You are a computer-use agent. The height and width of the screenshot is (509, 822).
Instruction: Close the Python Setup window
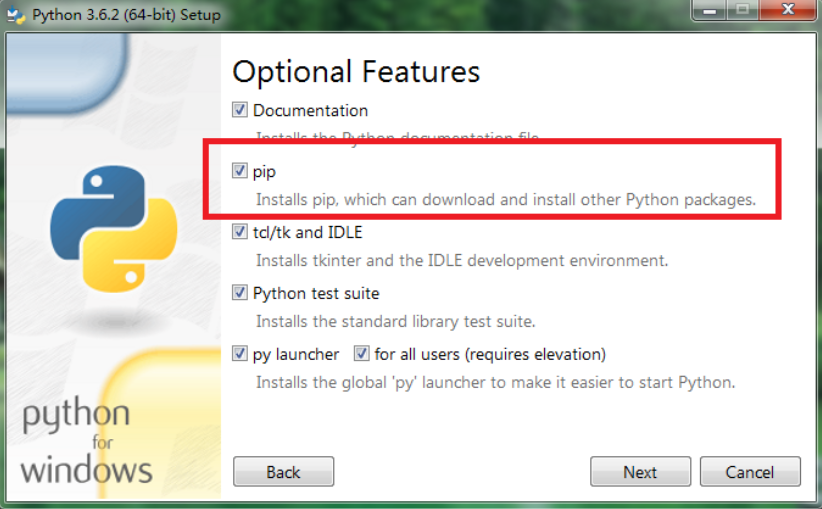tap(787, 9)
